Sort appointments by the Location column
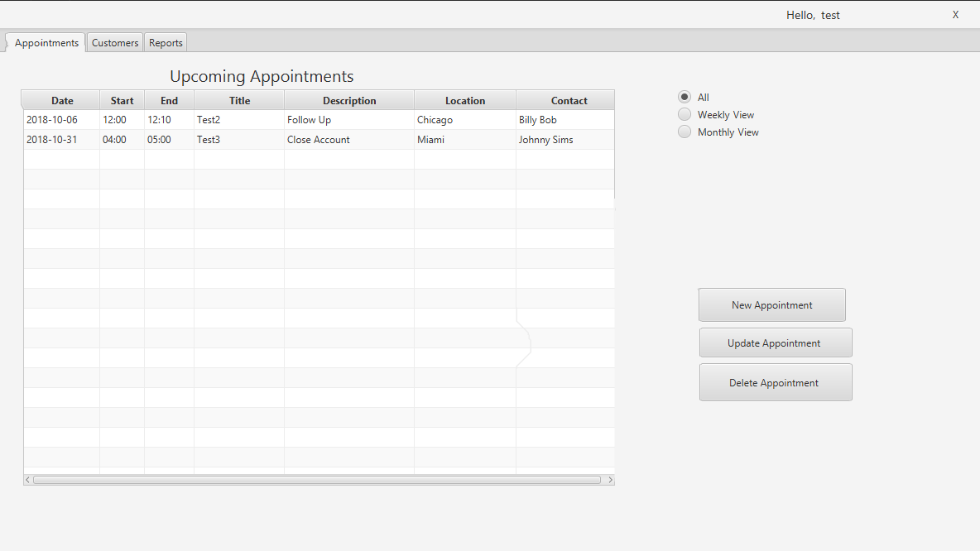 (464, 99)
